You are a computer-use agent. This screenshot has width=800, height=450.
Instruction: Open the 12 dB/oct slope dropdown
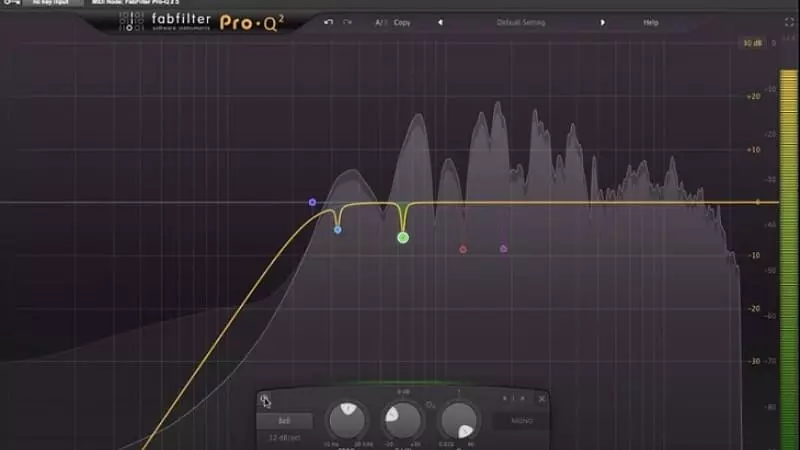pyautogui.click(x=284, y=438)
